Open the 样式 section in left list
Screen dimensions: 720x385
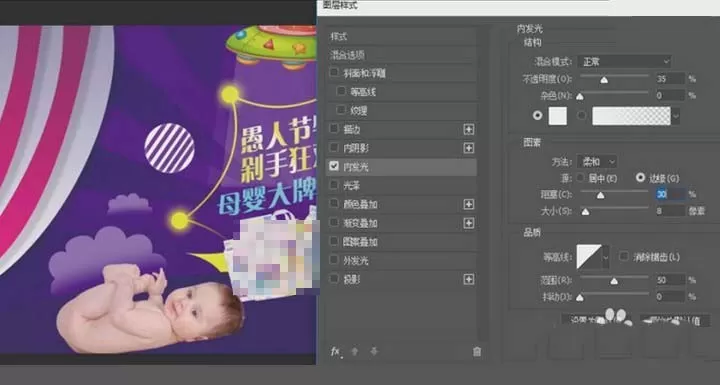click(x=402, y=36)
